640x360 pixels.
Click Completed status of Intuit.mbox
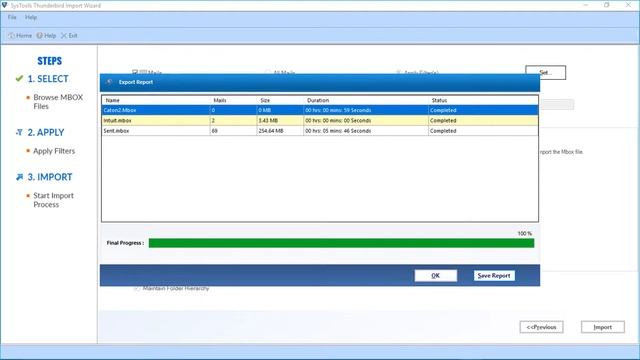pyautogui.click(x=443, y=120)
